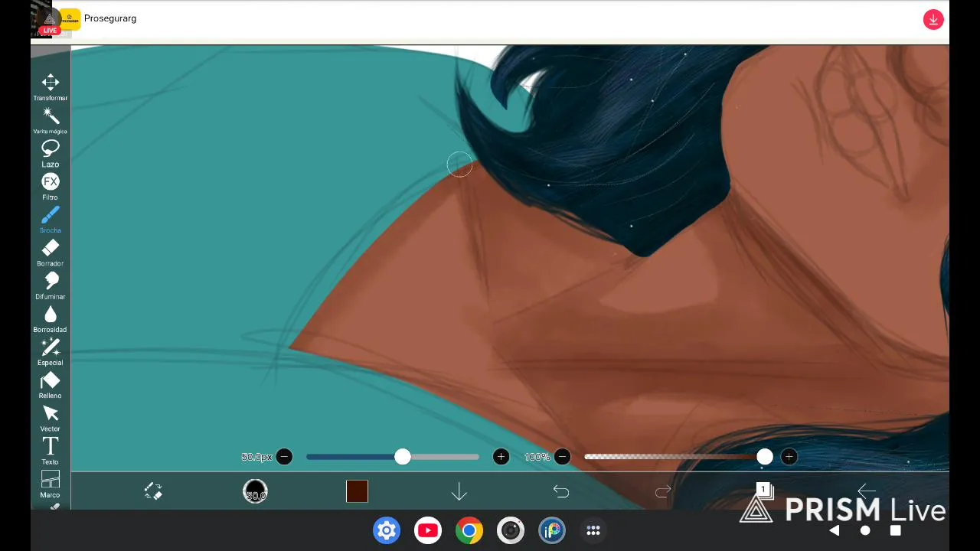Viewport: 980px width, 551px height.
Task: Select the Brocha brush tool
Action: [51, 219]
